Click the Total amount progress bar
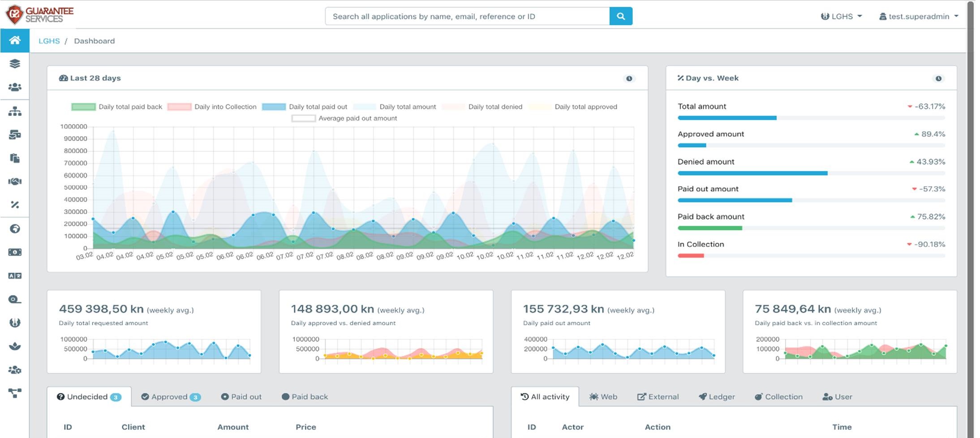This screenshot has width=980, height=438. pos(811,118)
